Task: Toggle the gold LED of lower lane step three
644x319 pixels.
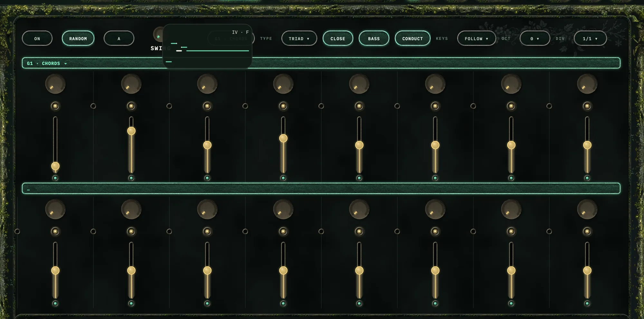Action: click(207, 232)
